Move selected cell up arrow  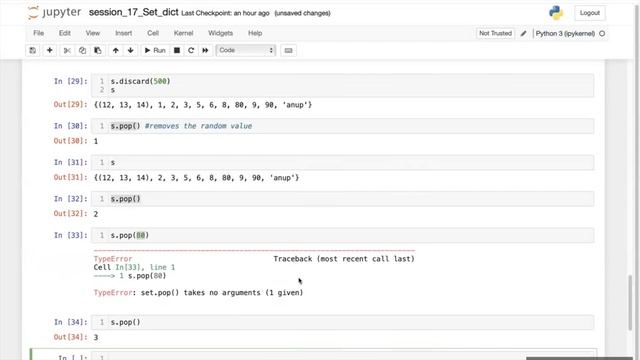pos(116,50)
